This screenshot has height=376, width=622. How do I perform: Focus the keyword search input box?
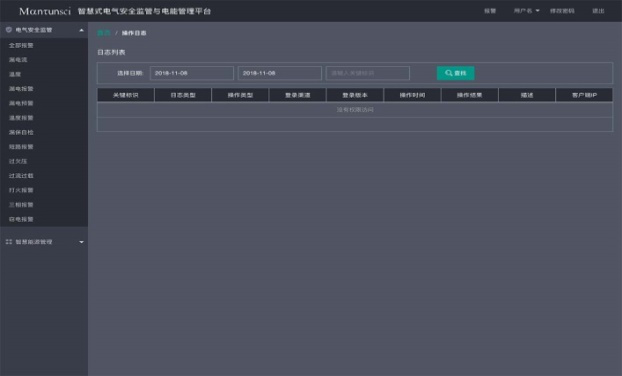click(x=368, y=73)
